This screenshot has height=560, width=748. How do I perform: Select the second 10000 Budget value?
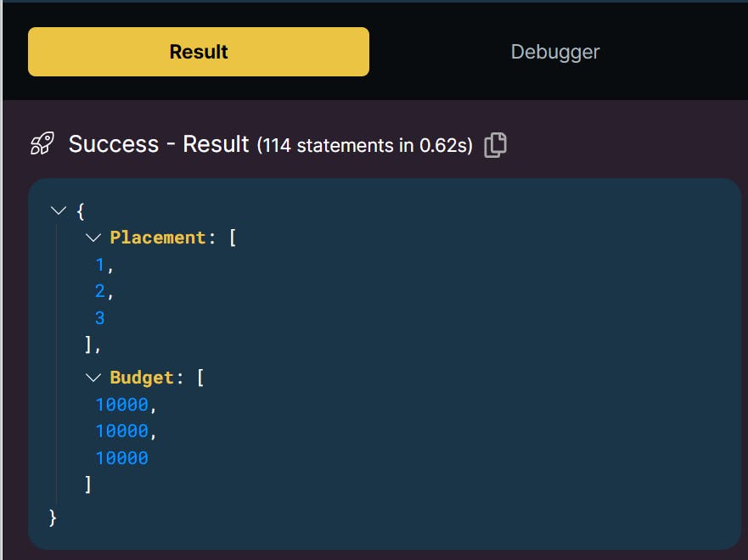pos(121,431)
